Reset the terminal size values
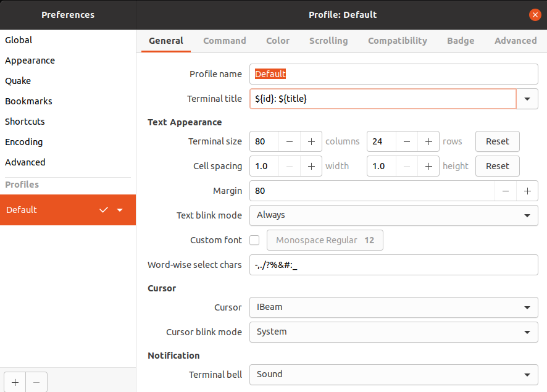The width and height of the screenshot is (547, 392). click(497, 141)
